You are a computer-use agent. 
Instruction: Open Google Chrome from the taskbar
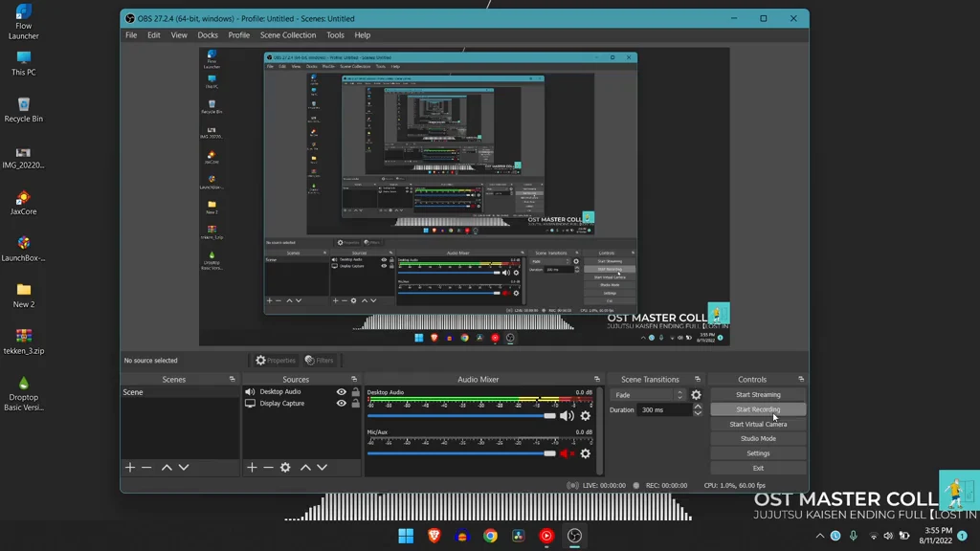[489, 536]
